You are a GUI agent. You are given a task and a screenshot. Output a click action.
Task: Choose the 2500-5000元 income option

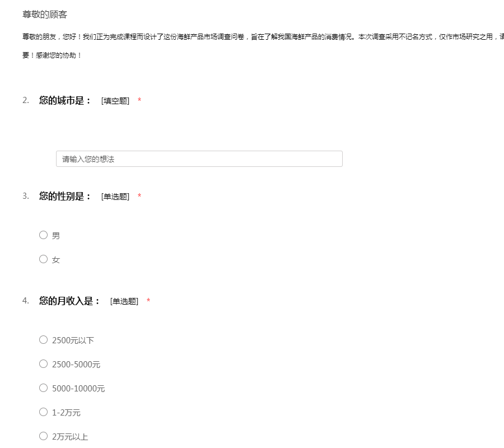coord(44,364)
